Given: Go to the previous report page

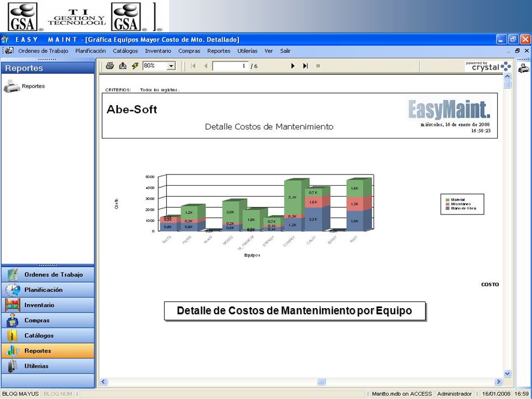Looking at the screenshot, I should [x=206, y=66].
